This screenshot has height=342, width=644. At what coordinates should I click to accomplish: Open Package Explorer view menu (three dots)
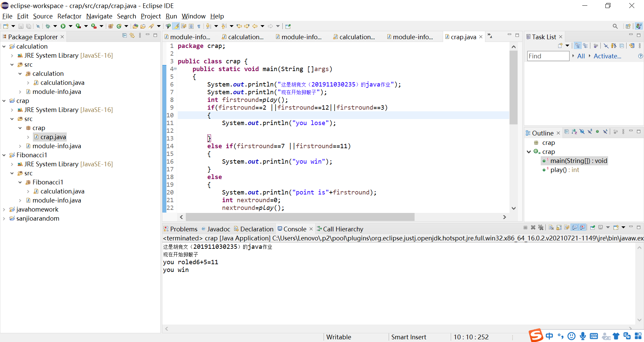(x=140, y=36)
